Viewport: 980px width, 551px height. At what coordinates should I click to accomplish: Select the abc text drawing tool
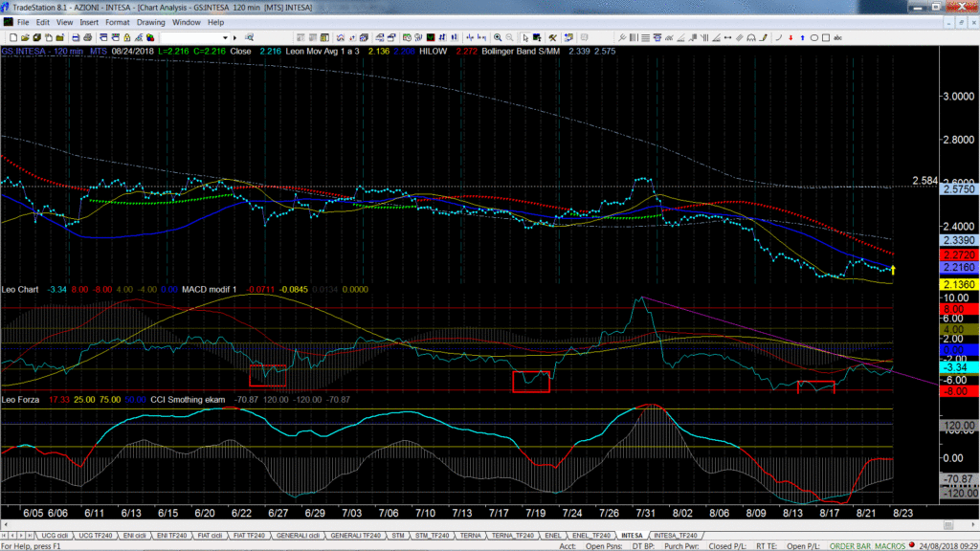[x=837, y=37]
